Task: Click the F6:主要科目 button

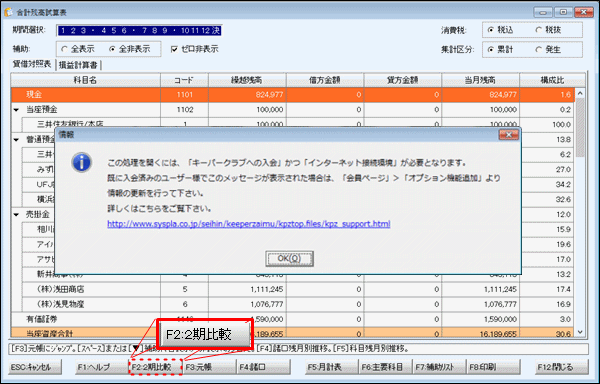Action: tap(385, 367)
